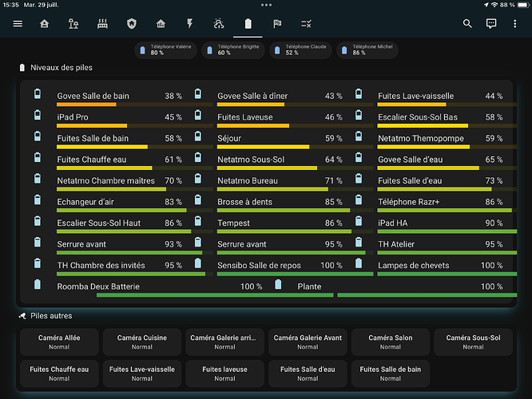Click the Govee Salle de bain level bar
Image resolution: width=532 pixels, height=399 pixels.
(135, 105)
